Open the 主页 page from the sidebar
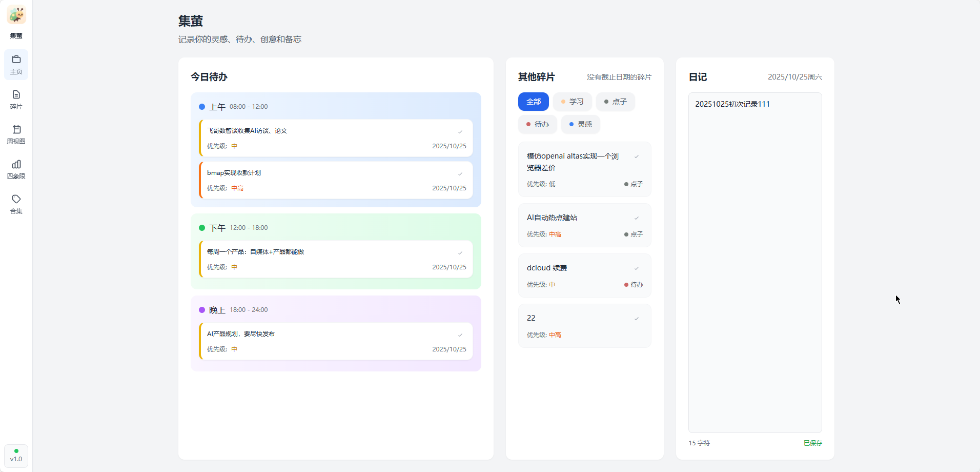This screenshot has width=980, height=472. pos(16,65)
